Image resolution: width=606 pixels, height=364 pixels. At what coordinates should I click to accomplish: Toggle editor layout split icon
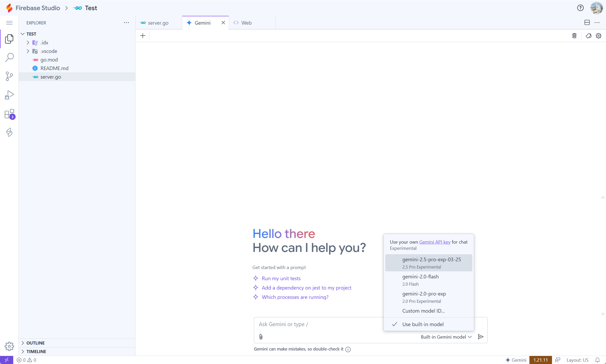587,23
